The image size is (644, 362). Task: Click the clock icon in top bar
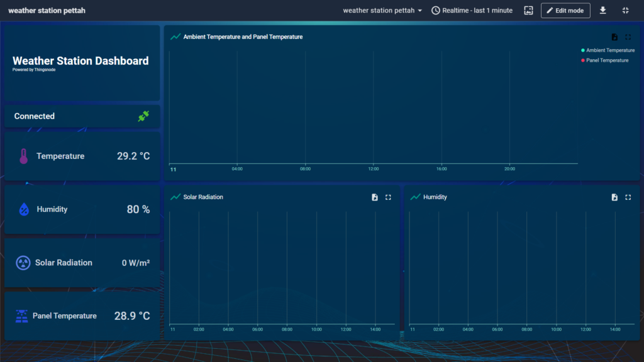pos(435,10)
